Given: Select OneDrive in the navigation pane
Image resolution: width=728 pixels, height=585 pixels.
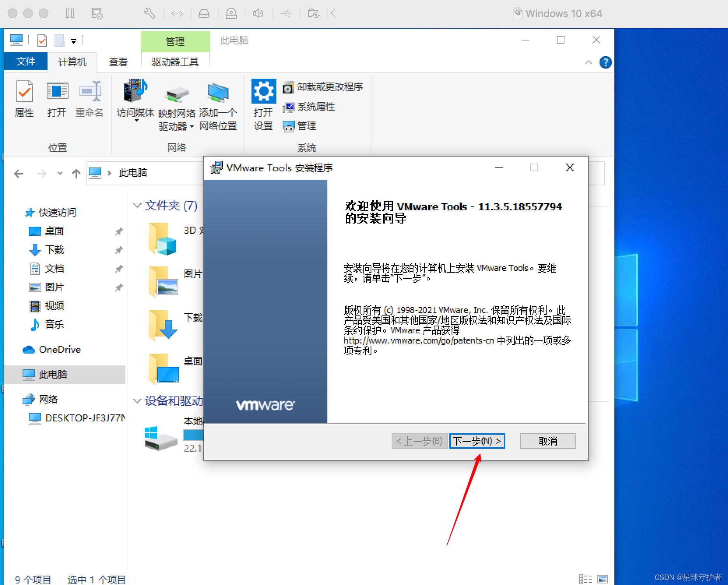Looking at the screenshot, I should (52, 349).
